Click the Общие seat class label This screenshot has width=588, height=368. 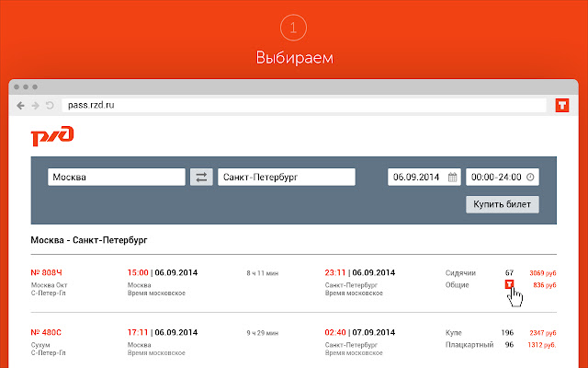coord(458,285)
